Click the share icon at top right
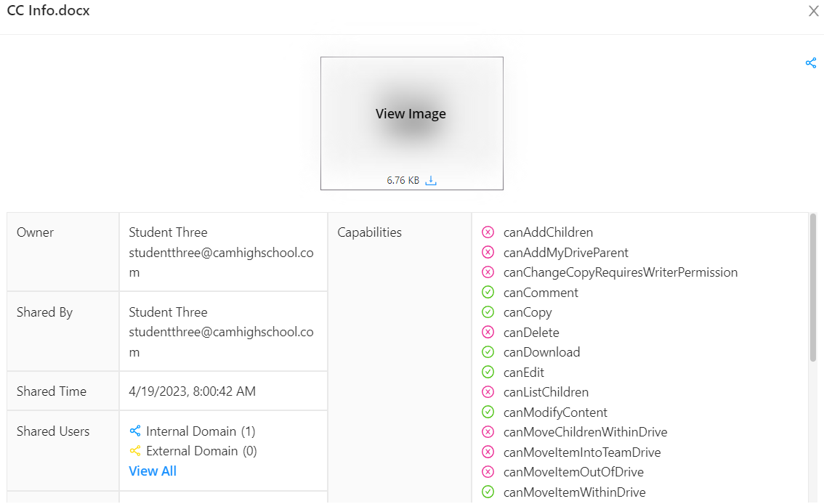The width and height of the screenshot is (824, 504). tap(811, 63)
